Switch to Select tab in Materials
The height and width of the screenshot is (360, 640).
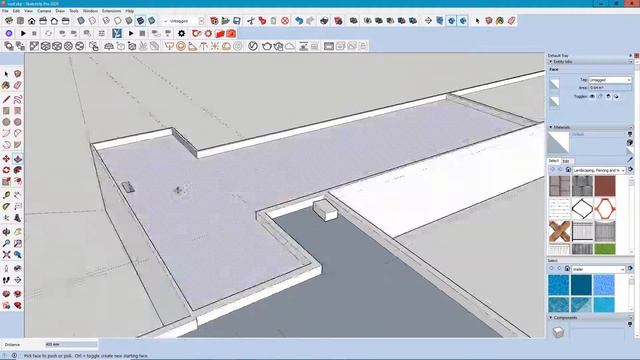click(553, 161)
